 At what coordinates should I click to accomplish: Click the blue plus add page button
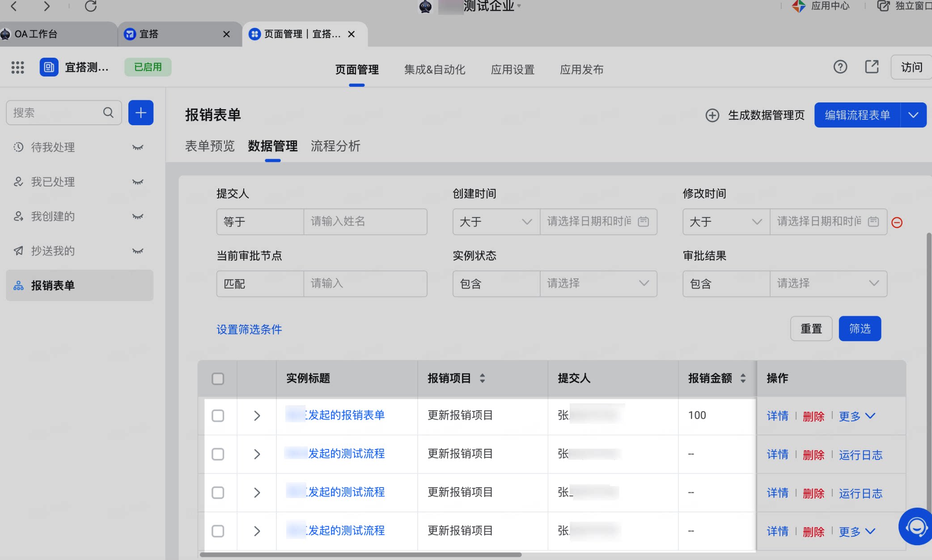141,113
